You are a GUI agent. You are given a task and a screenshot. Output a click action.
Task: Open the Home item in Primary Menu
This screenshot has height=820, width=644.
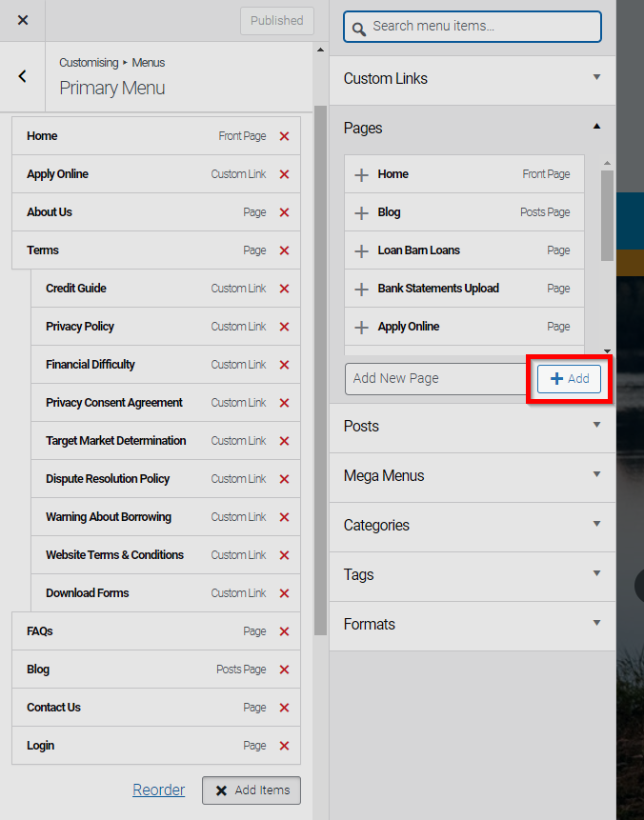(x=156, y=136)
